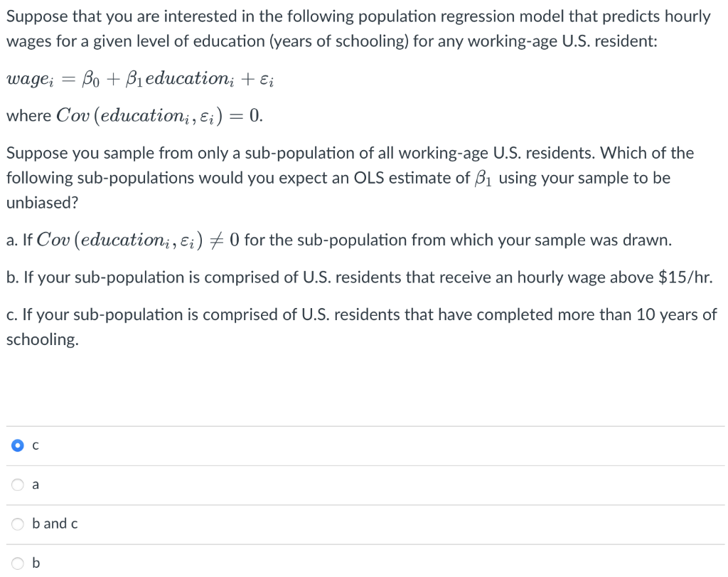
Task: Click the word 'schooling.' ending statement c
Action: (x=42, y=339)
